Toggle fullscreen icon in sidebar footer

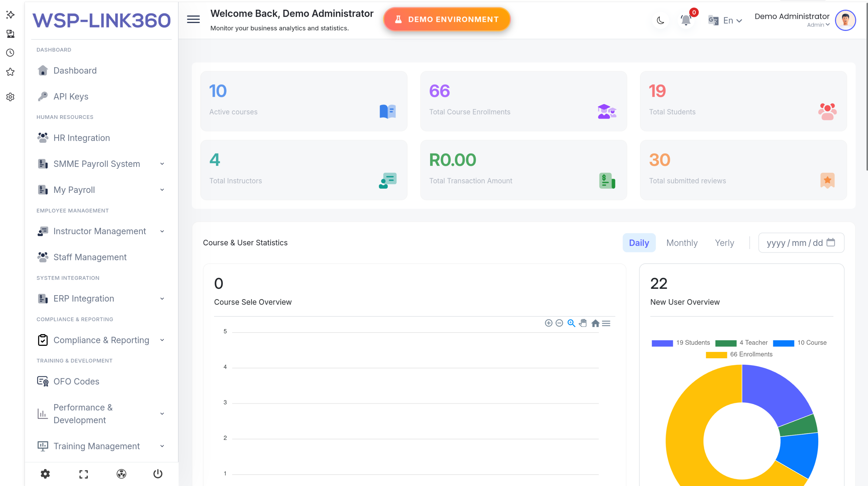point(83,474)
